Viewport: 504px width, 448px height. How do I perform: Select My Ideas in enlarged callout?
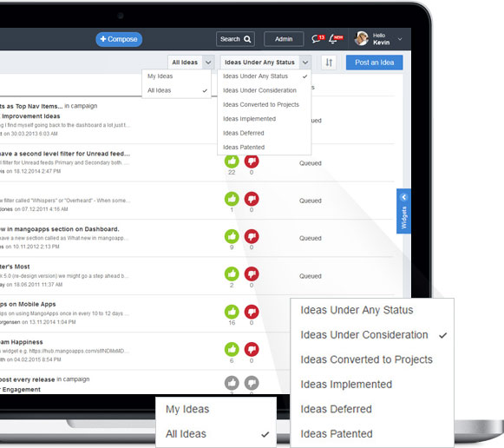click(216, 409)
